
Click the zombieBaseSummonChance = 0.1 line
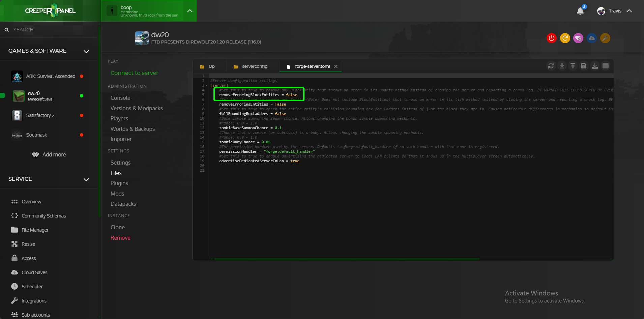[x=250, y=128]
